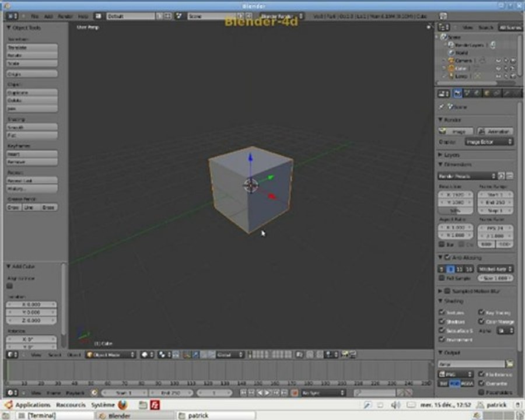Click the OpenGL render image icon in viewport header
525x420 pixels.
[x=344, y=354]
